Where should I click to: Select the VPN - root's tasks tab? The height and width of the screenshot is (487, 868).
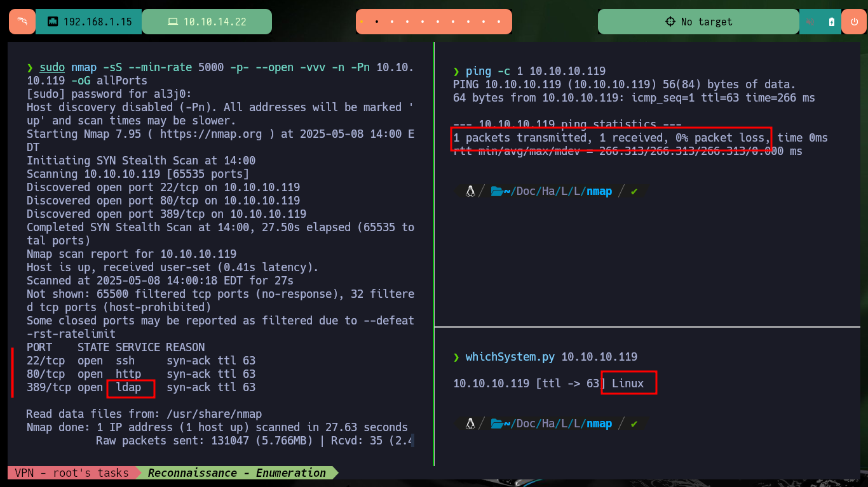click(x=72, y=472)
